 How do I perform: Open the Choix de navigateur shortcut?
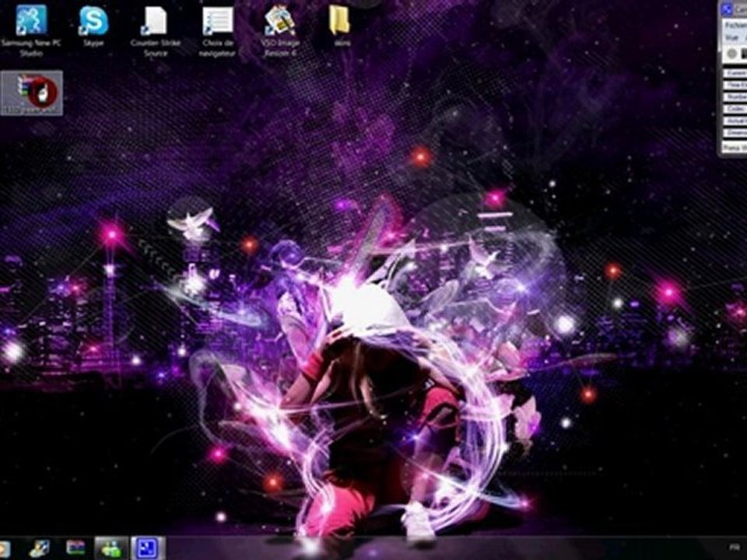(217, 31)
